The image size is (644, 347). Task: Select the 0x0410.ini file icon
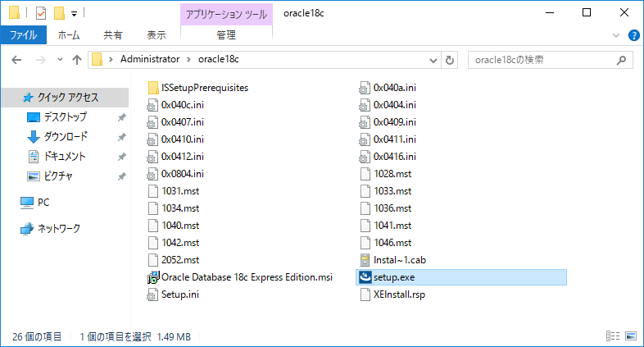152,139
